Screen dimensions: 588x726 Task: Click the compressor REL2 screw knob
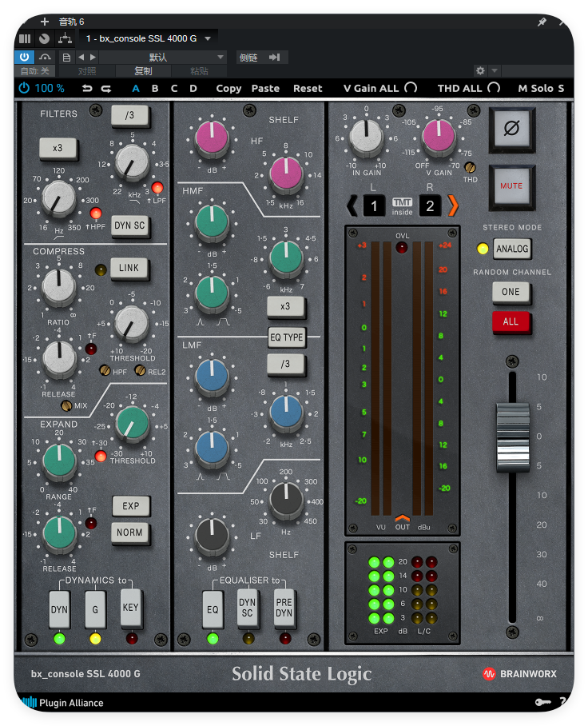(x=140, y=370)
